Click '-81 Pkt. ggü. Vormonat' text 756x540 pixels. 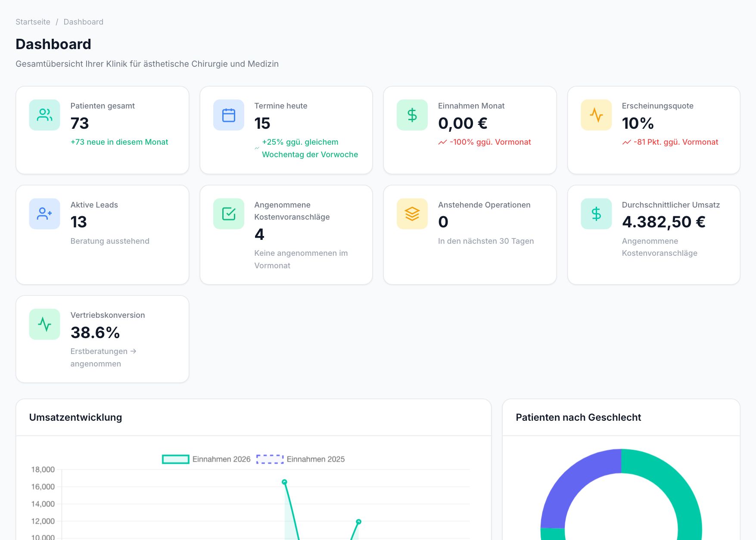pos(676,142)
